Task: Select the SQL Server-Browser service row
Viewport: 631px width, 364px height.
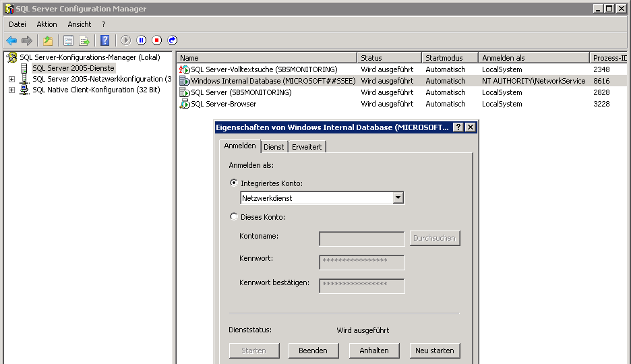Action: (223, 104)
